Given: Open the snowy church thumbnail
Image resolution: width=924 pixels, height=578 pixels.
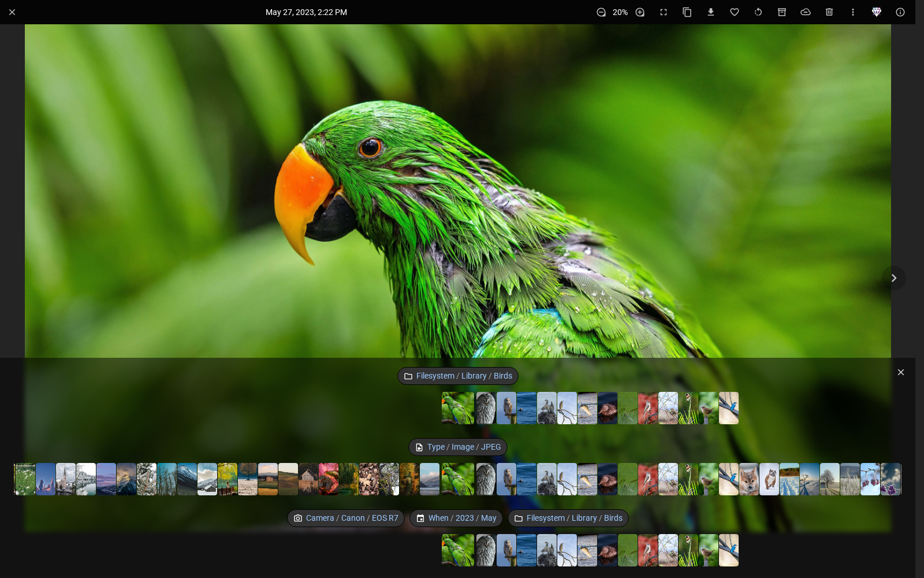Looking at the screenshot, I should (66, 479).
